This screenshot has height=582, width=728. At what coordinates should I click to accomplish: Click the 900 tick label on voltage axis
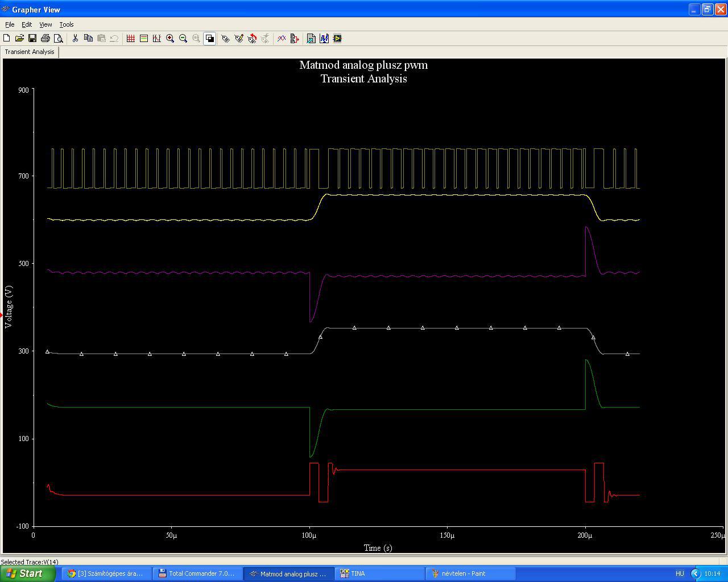[23, 90]
